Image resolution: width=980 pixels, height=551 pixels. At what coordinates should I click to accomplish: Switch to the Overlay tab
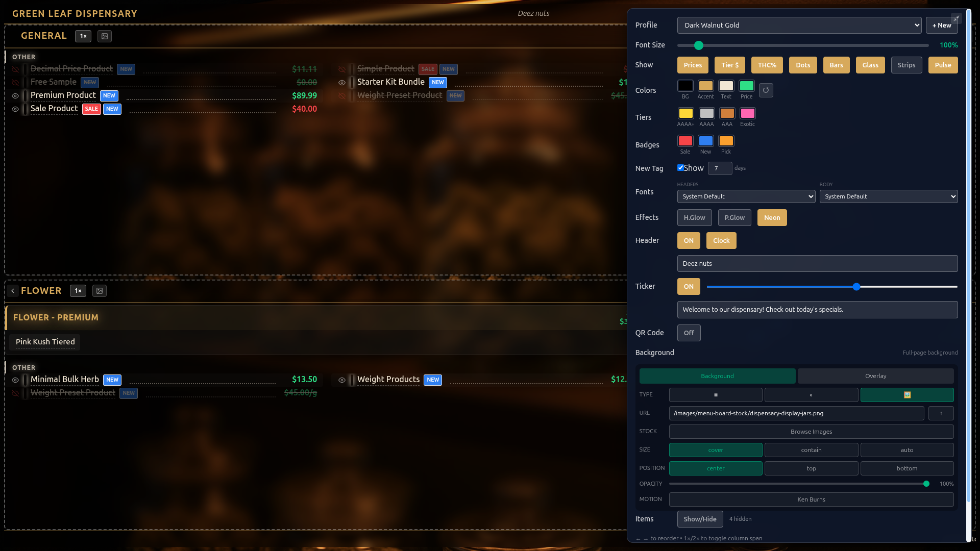coord(875,376)
